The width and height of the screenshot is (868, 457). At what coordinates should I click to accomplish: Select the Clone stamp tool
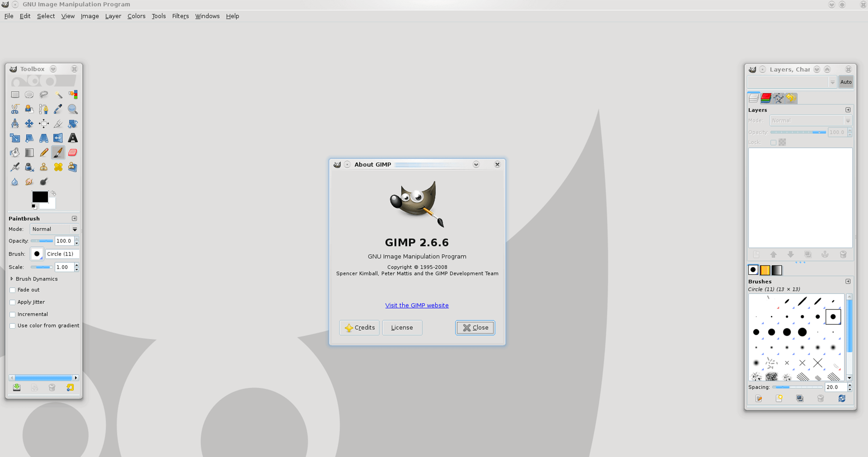[44, 167]
